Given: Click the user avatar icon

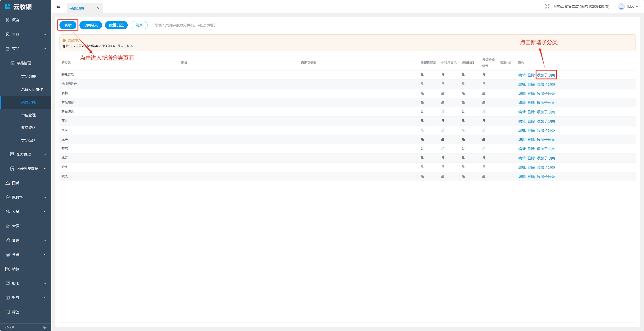Looking at the screenshot, I should (621, 6).
